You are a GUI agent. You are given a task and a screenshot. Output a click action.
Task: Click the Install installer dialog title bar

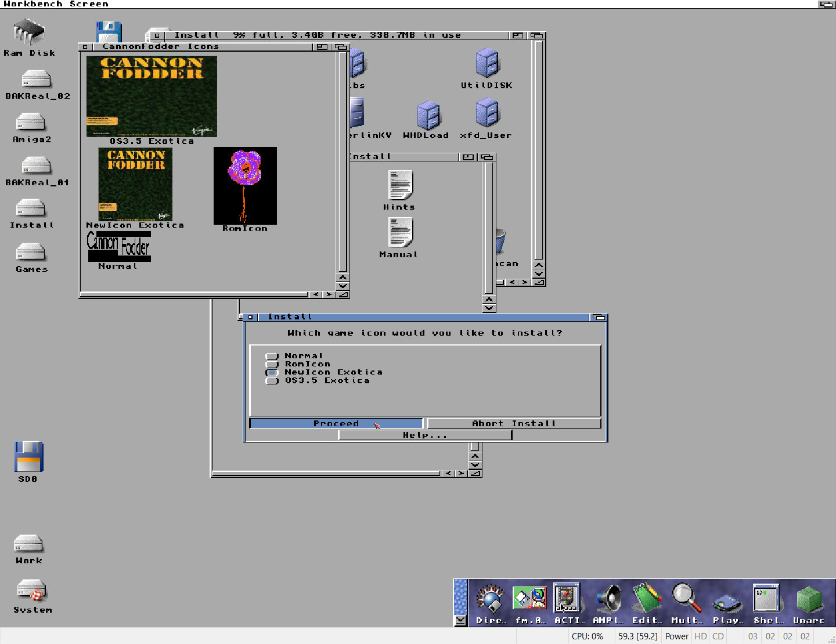point(423,317)
